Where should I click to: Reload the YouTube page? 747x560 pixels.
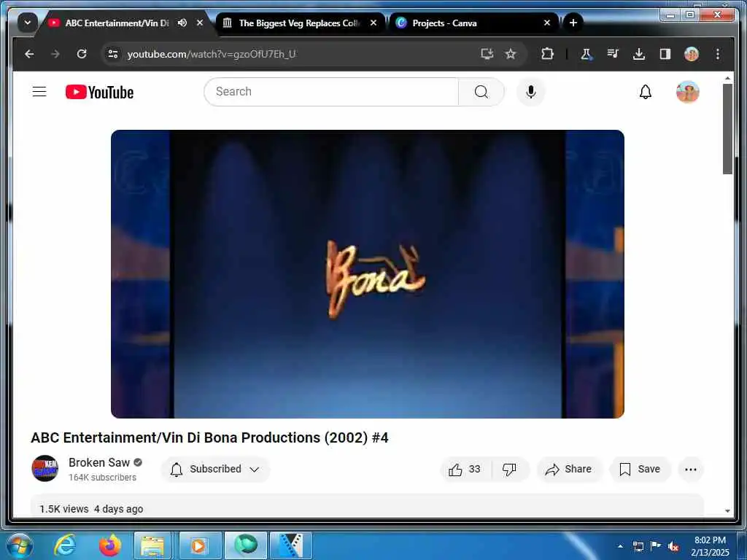(82, 54)
